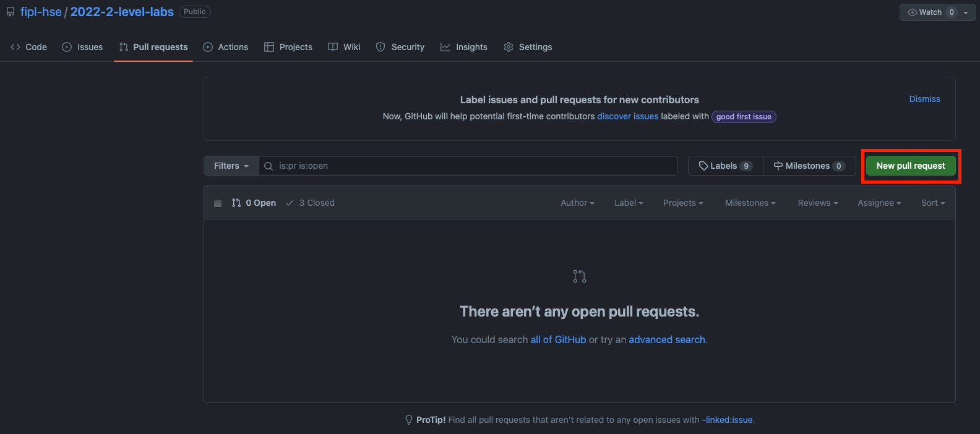Open the Actions tab
The width and height of the screenshot is (980, 434).
point(226,47)
